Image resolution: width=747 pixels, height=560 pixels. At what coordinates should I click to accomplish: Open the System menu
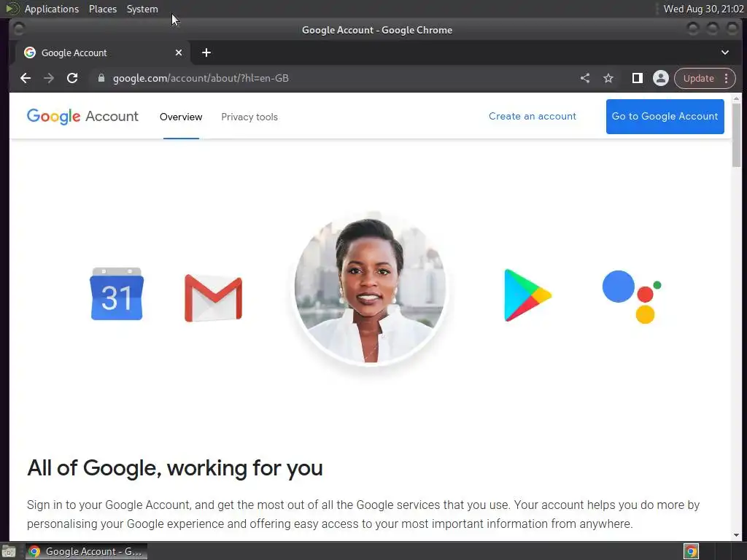(142, 9)
